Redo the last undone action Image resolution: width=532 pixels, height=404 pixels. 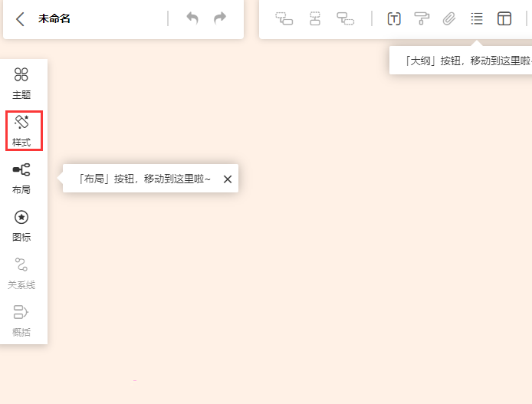220,18
